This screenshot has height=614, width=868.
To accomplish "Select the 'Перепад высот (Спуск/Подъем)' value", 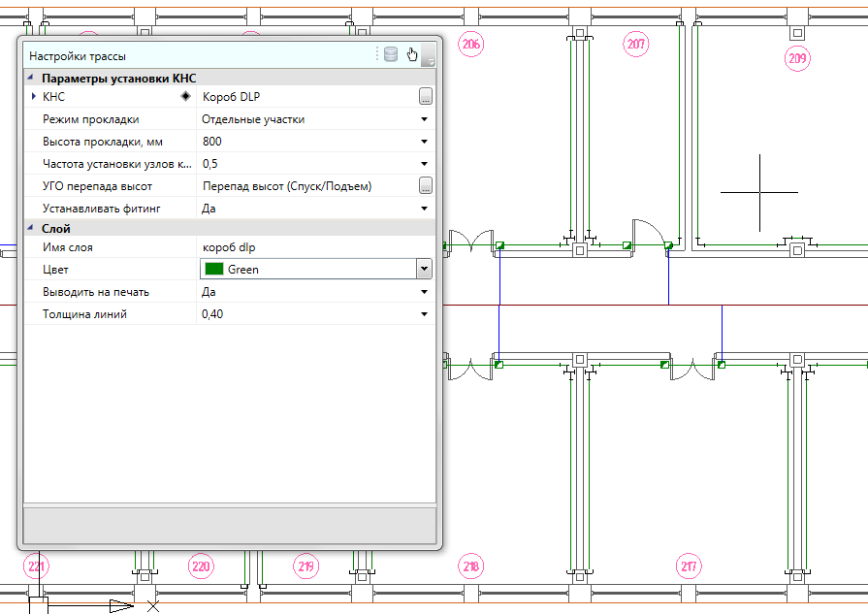I will [x=287, y=186].
